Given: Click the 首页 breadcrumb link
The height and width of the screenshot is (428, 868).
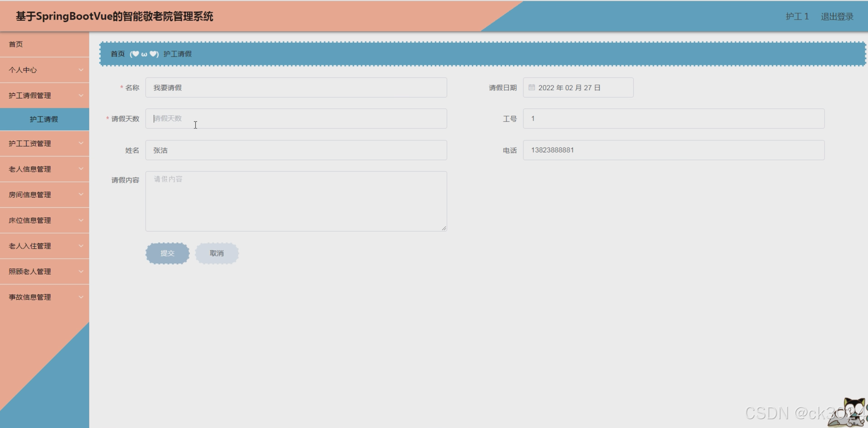Looking at the screenshot, I should [118, 54].
